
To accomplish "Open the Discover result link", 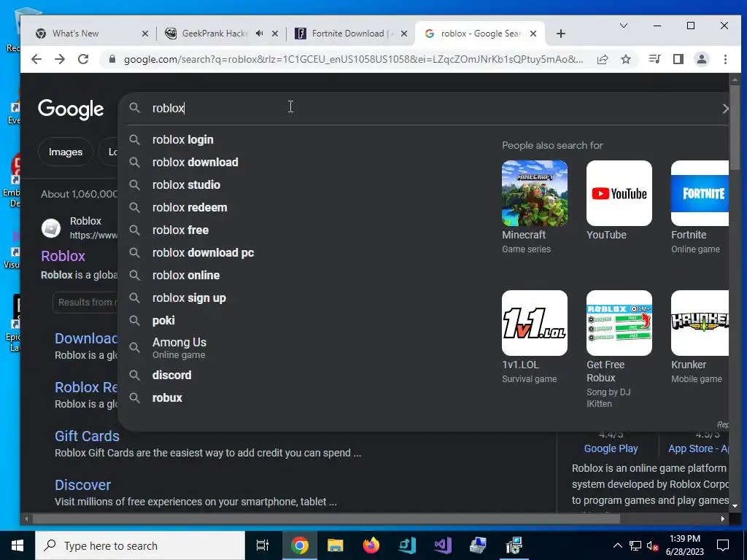I will point(82,485).
